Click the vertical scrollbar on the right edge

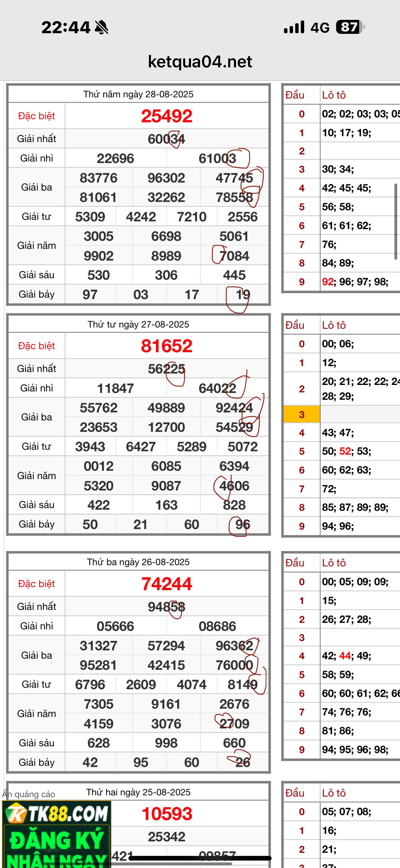pos(396,221)
